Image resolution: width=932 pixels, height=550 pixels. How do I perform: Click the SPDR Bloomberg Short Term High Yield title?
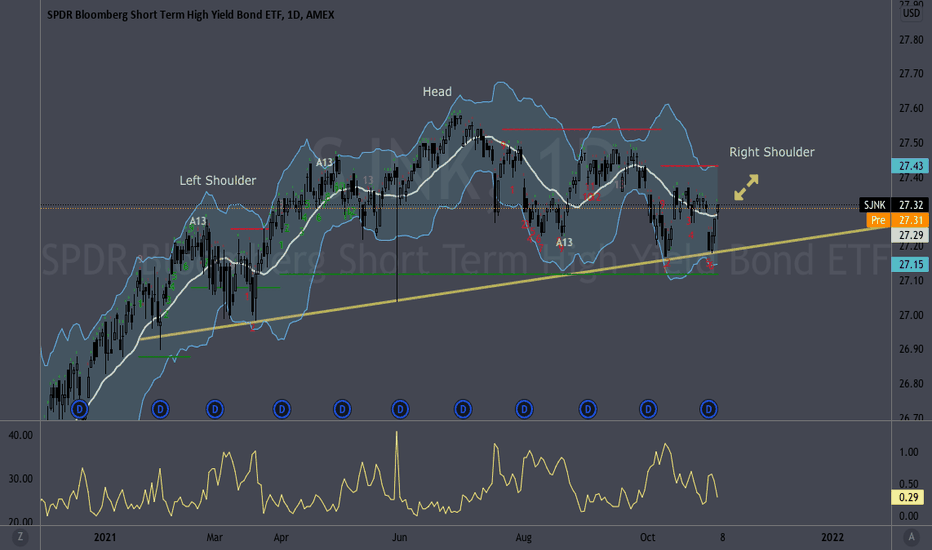click(190, 14)
